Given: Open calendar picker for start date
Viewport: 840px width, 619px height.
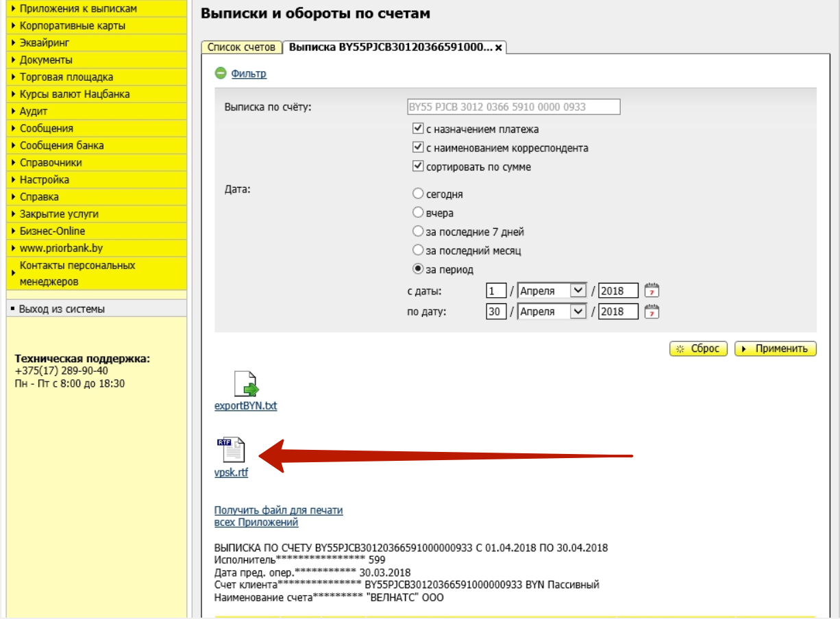Looking at the screenshot, I should tap(652, 290).
